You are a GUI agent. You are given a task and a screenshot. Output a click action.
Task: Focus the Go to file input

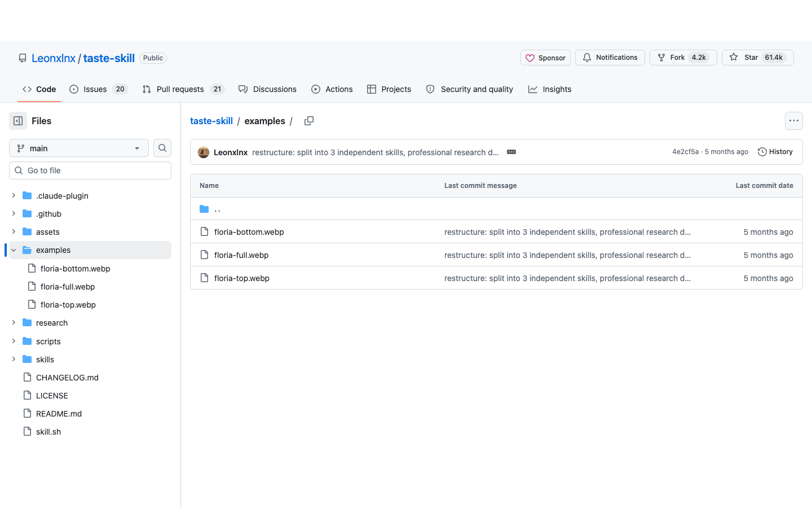click(x=90, y=170)
